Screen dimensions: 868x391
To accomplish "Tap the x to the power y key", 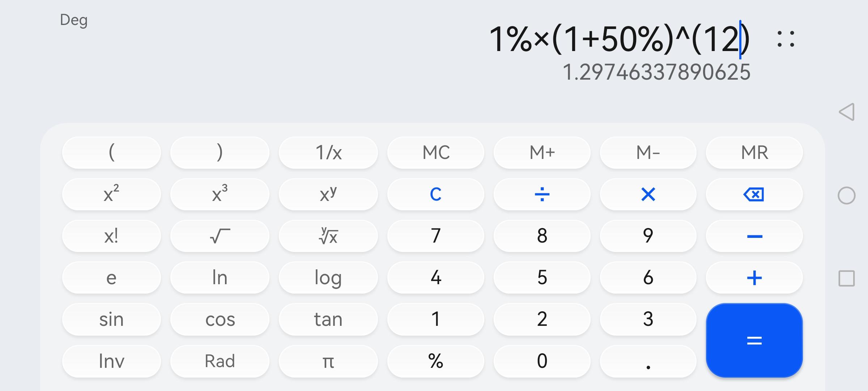I will click(328, 194).
